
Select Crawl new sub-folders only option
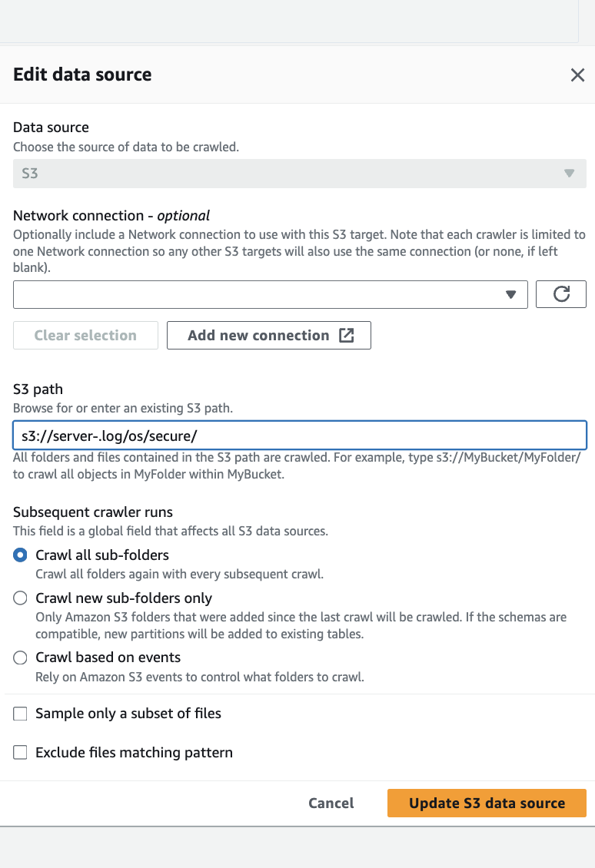pos(21,598)
